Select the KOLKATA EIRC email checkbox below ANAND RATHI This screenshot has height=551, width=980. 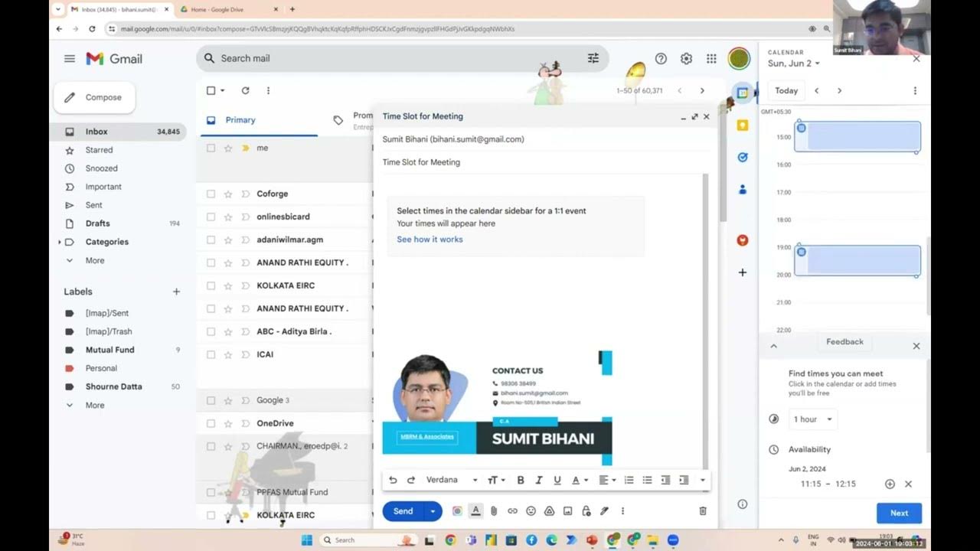click(211, 285)
